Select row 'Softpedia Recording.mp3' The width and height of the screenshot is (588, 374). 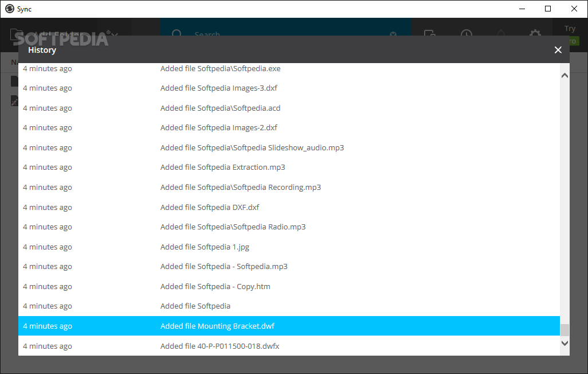(289, 188)
